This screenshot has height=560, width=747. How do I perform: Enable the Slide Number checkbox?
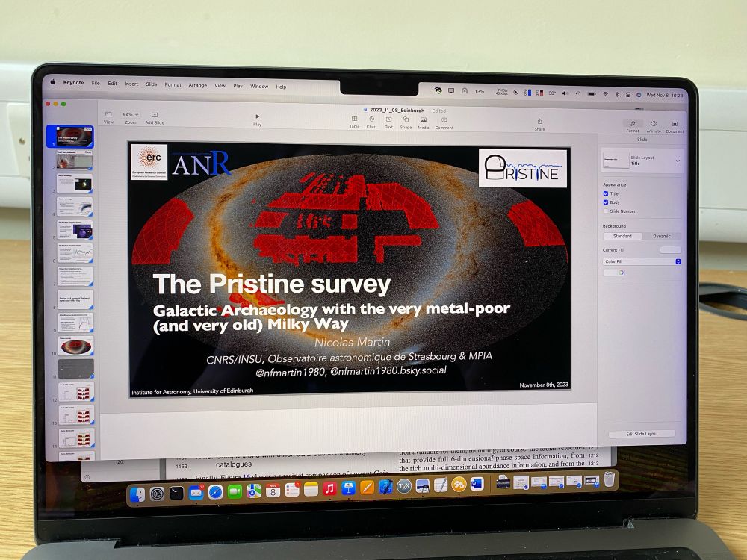point(606,211)
